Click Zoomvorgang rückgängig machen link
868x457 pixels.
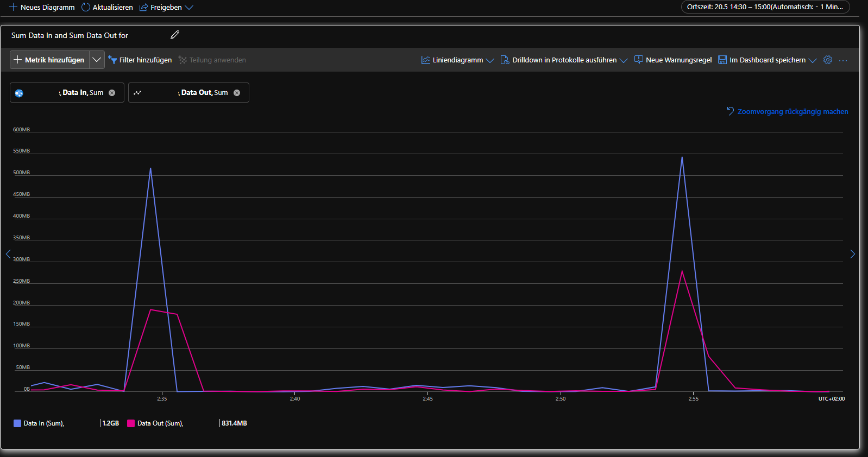click(788, 111)
